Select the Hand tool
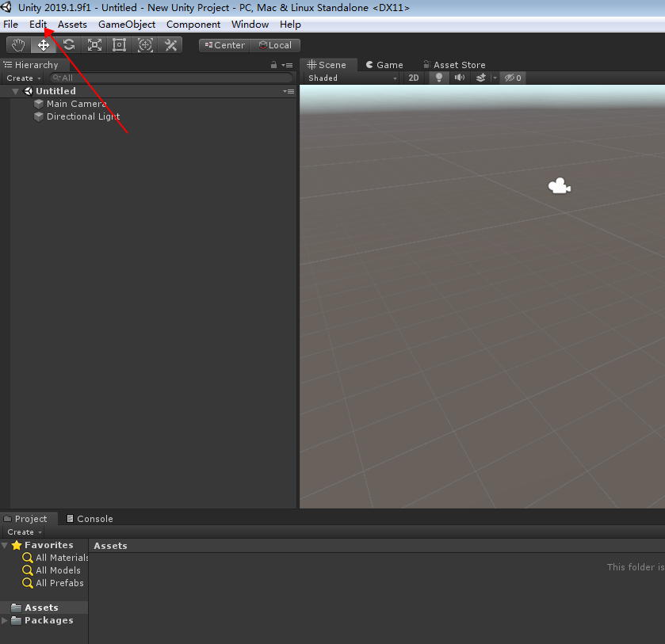665x644 pixels. [17, 45]
